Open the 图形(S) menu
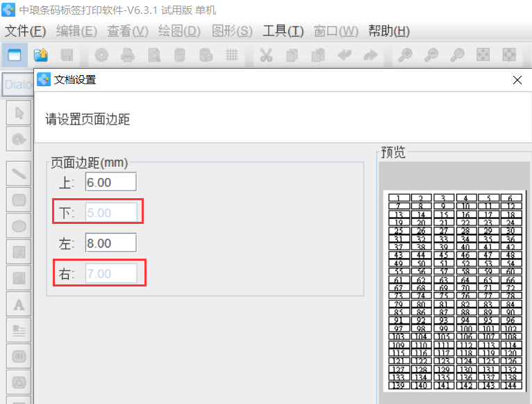Screen dimensions: 532x404 [x=232, y=31]
